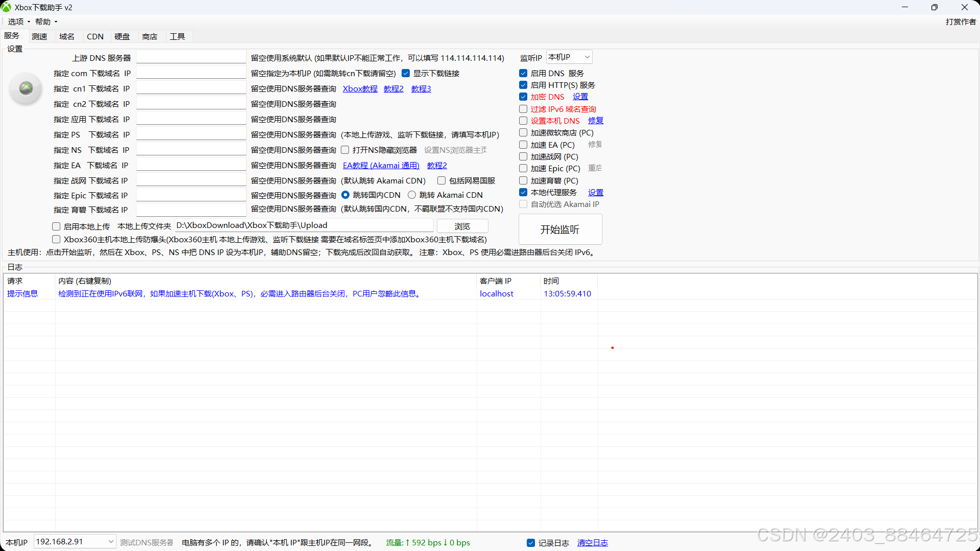This screenshot has width=980, height=551.
Task: Focus the 指定 com 下载域名 IP field
Action: click(x=191, y=73)
